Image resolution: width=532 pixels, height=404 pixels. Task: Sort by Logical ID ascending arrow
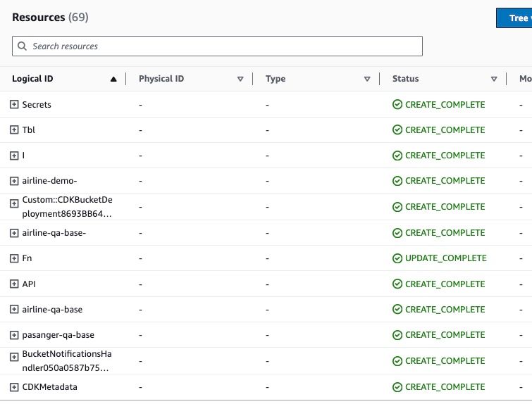(113, 79)
